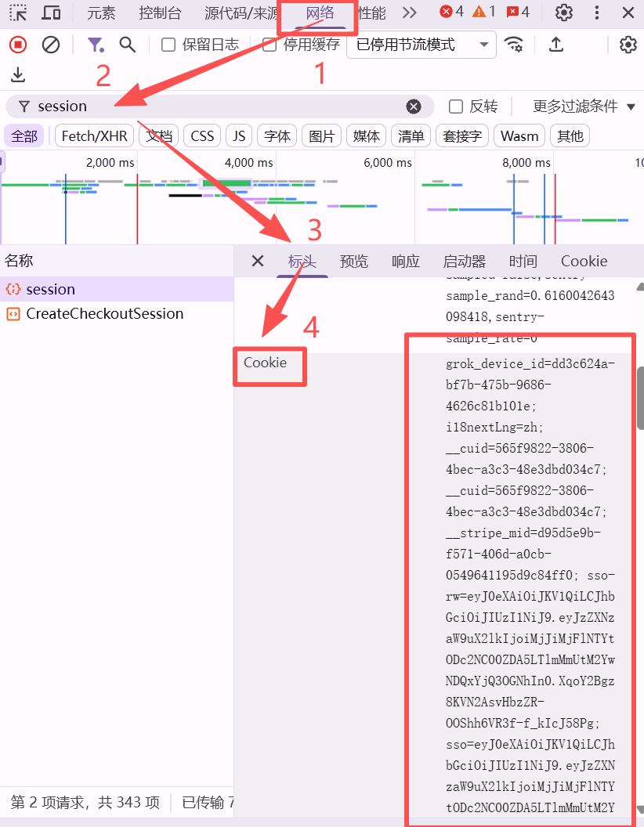Viewport: 644px width, 827px height.
Task: Open the 响应 tab
Action: point(406,261)
